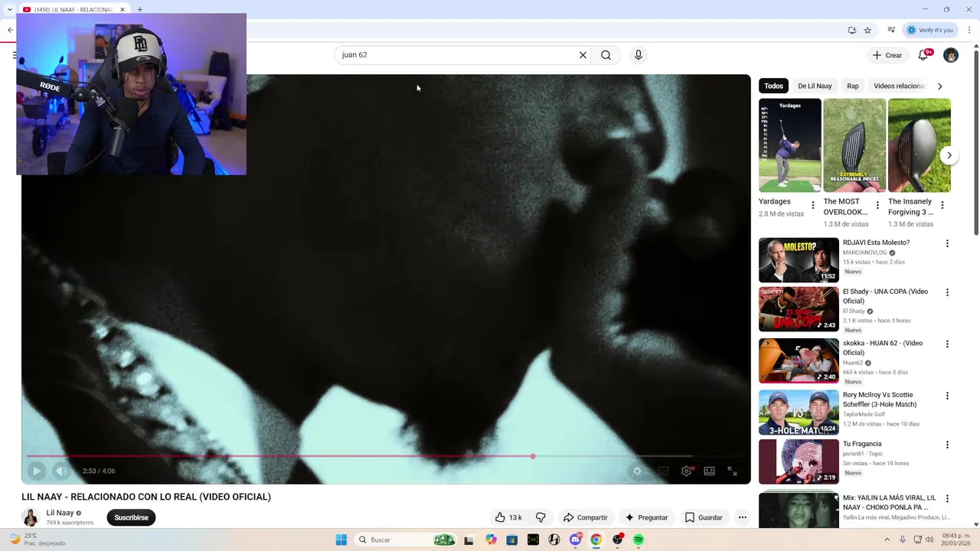Open options for skokka HUAN 62
980x551 pixels.
coord(947,344)
